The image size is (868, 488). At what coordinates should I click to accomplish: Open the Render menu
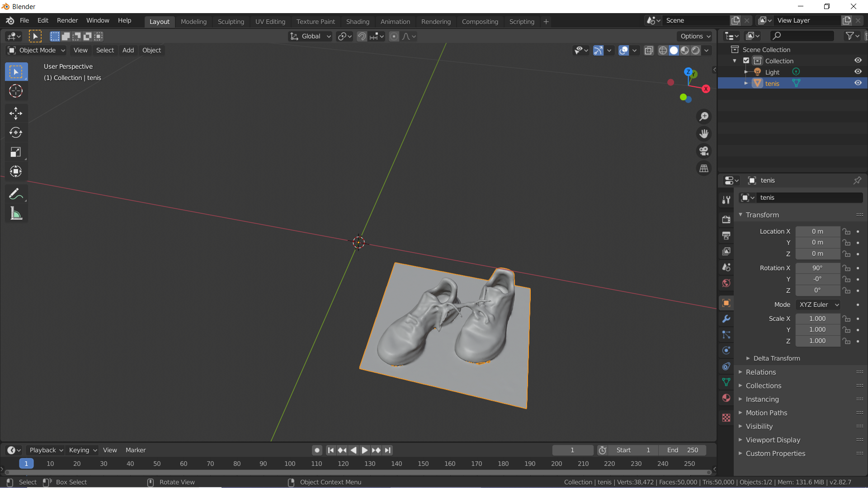[x=67, y=20]
